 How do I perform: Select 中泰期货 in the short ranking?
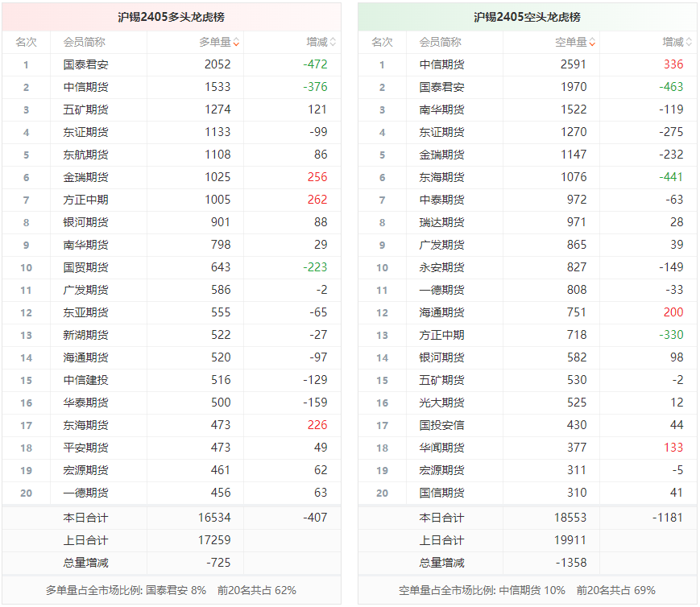point(441,200)
